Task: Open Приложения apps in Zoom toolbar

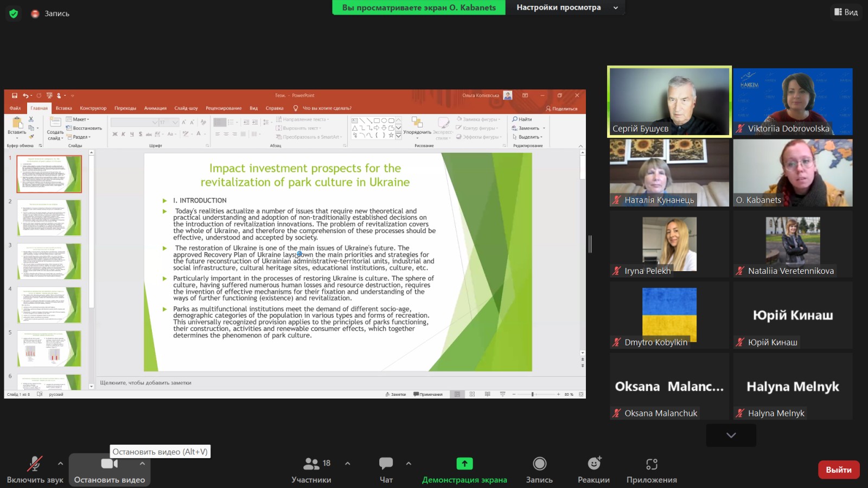Action: click(652, 470)
